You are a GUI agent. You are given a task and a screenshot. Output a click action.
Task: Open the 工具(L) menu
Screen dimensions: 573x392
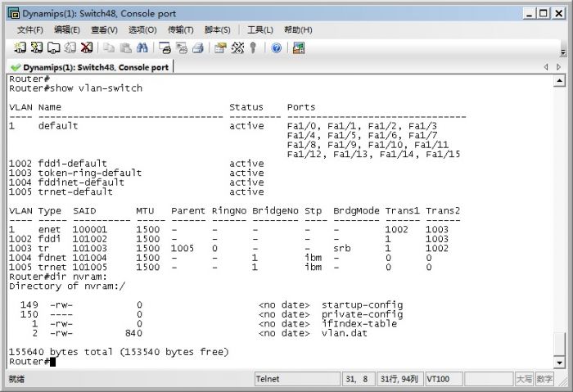point(260,30)
